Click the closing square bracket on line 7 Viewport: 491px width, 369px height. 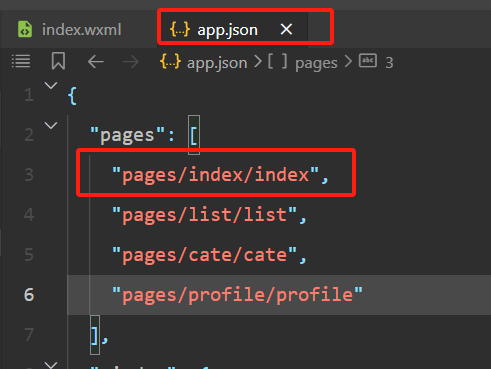click(x=95, y=335)
